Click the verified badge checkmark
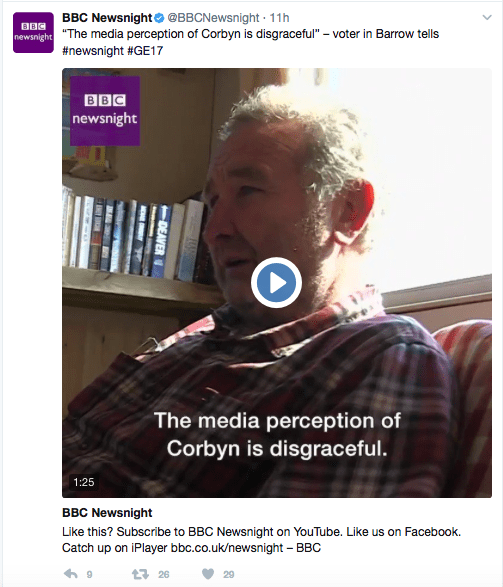This screenshot has height=587, width=503. (x=159, y=18)
